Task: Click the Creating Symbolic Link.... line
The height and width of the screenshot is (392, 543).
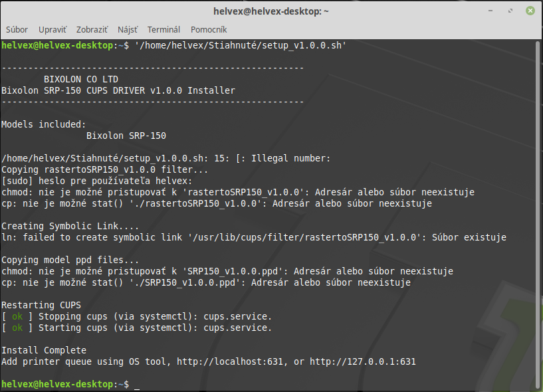Action: [x=70, y=226]
